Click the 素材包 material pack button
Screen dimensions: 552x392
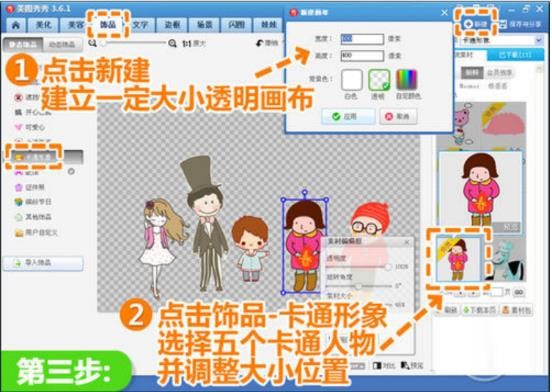[516, 310]
